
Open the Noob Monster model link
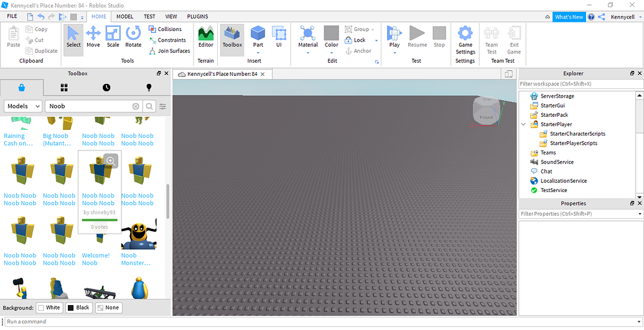point(136,259)
